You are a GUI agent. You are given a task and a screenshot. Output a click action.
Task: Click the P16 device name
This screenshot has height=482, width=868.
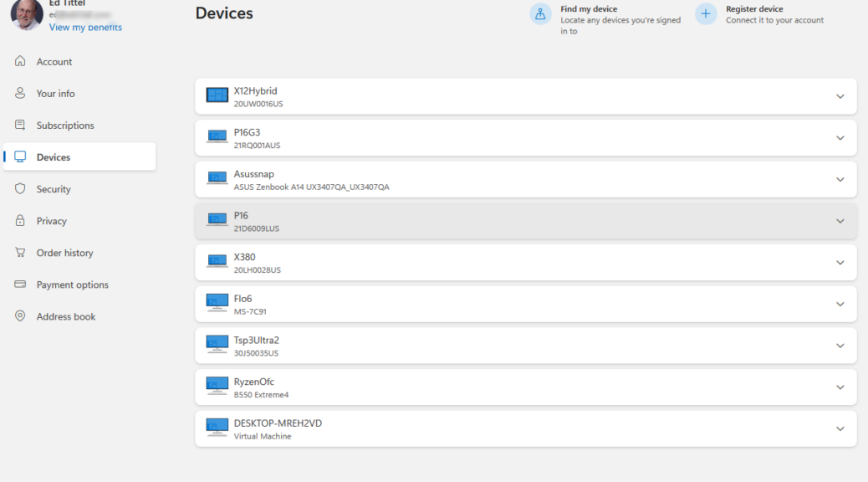tap(241, 216)
